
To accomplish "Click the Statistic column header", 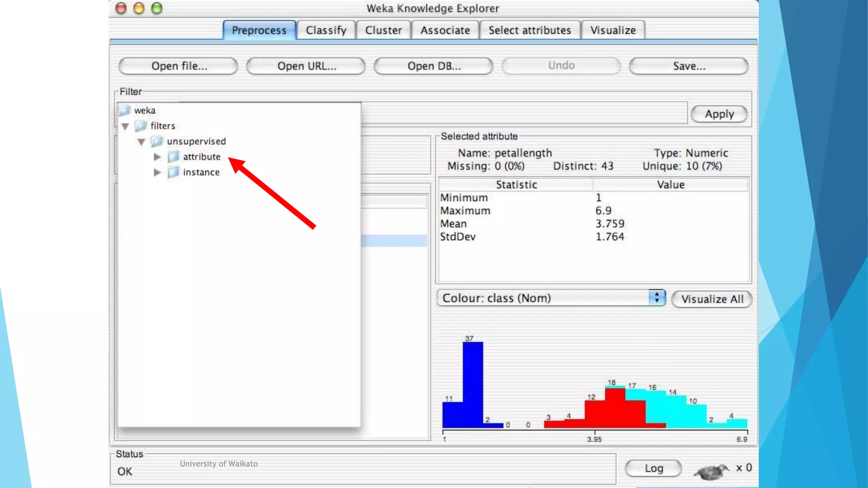I will tap(516, 185).
